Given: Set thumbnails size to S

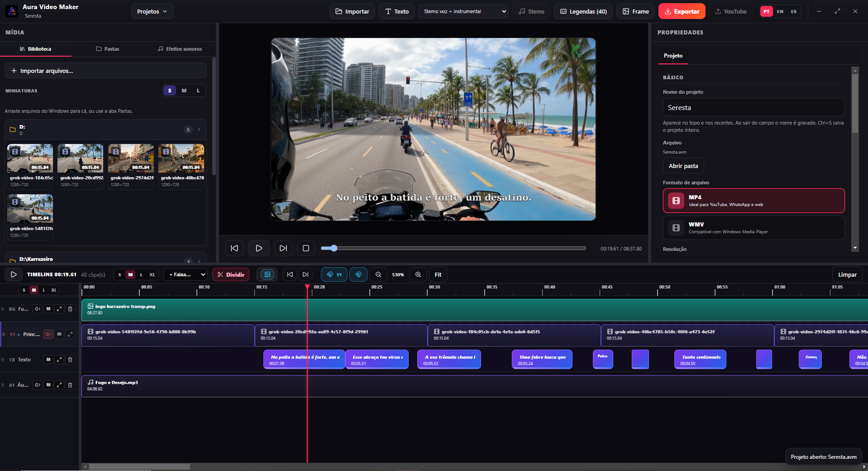Looking at the screenshot, I should coord(170,91).
